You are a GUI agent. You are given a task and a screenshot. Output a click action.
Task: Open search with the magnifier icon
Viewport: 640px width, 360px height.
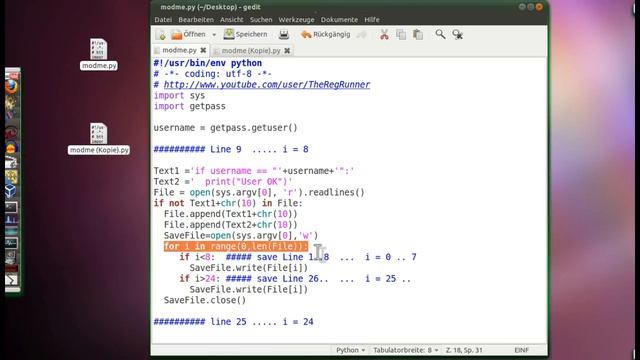[x=440, y=34]
